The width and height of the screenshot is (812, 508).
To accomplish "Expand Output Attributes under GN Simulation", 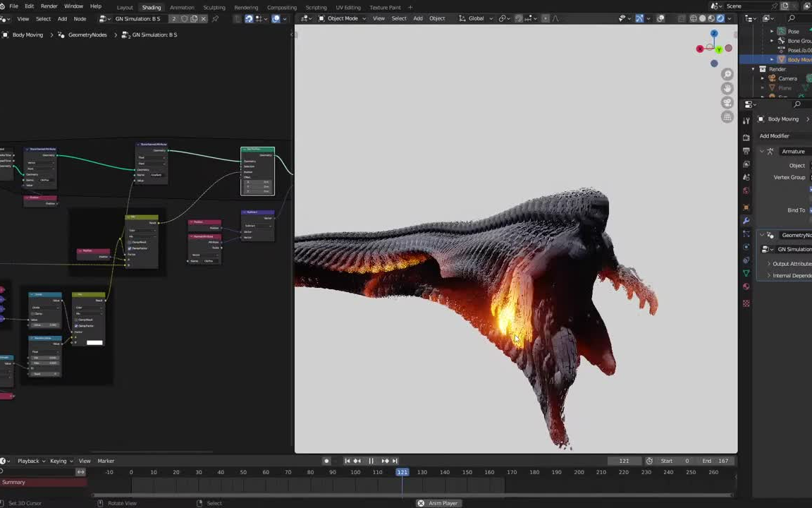I will click(x=769, y=263).
